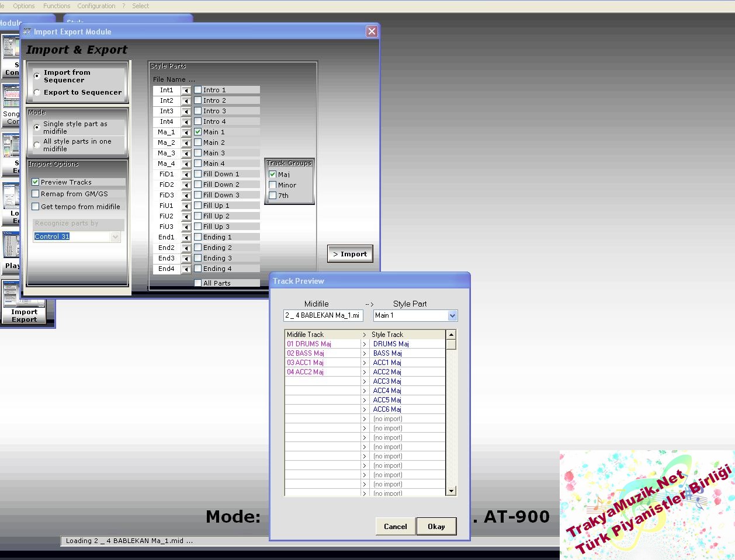
Task: Click the file arrow beside FiU2
Action: 186,217
